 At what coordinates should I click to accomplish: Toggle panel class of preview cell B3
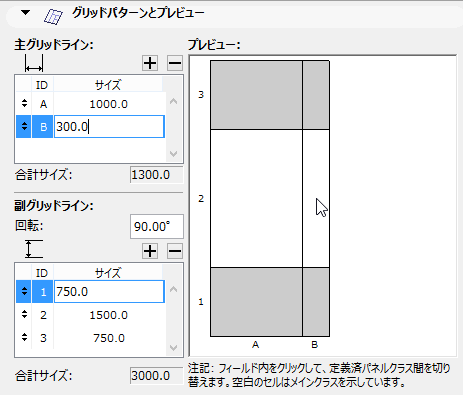click(316, 95)
